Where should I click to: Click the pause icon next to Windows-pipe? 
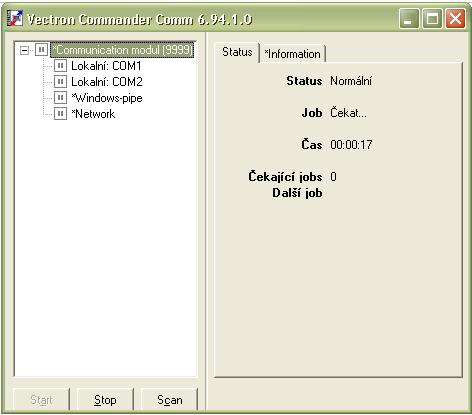tap(60, 98)
